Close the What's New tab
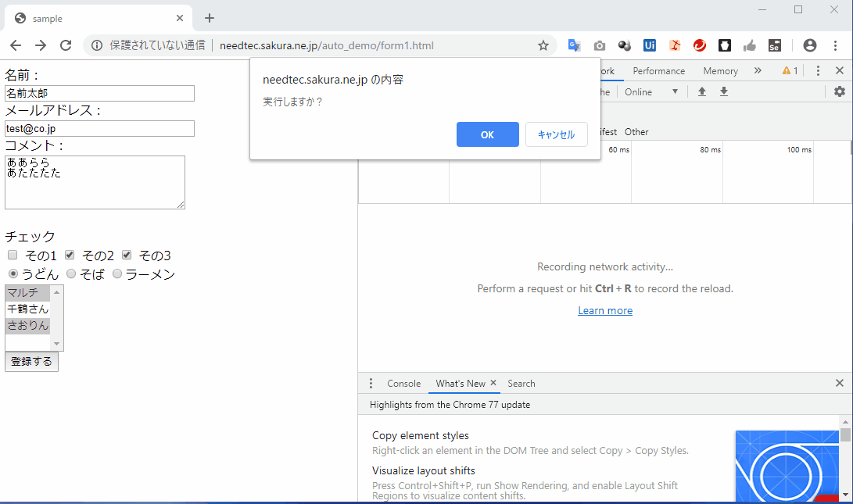This screenshot has width=853, height=504. tap(493, 383)
